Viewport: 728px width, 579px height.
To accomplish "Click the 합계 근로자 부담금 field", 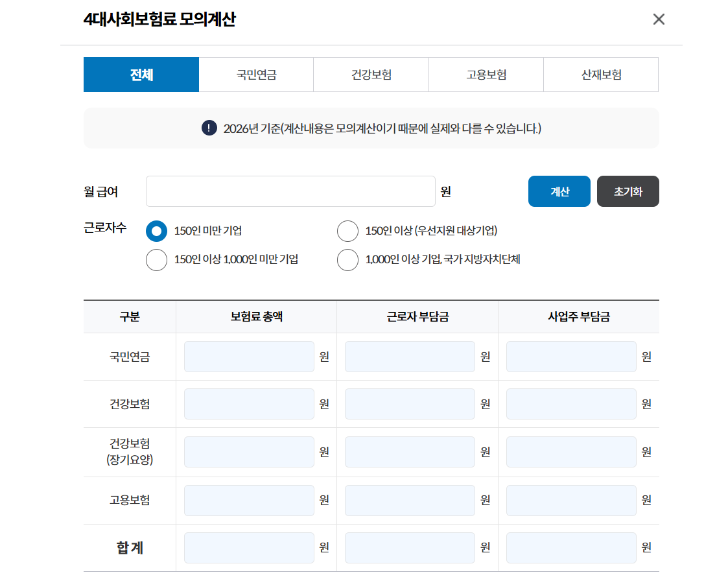I will tap(410, 547).
